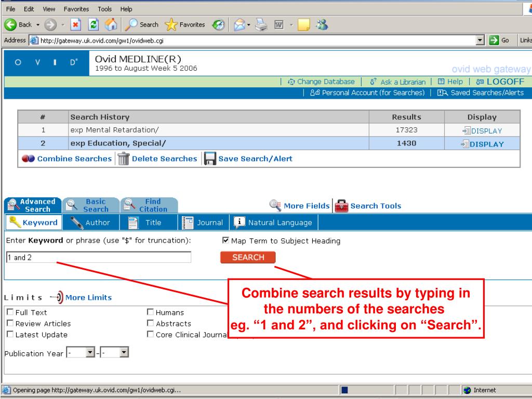Screen dimensions: 532x399
Task: Uncheck Map Term to Subject Heading
Action: pos(225,240)
